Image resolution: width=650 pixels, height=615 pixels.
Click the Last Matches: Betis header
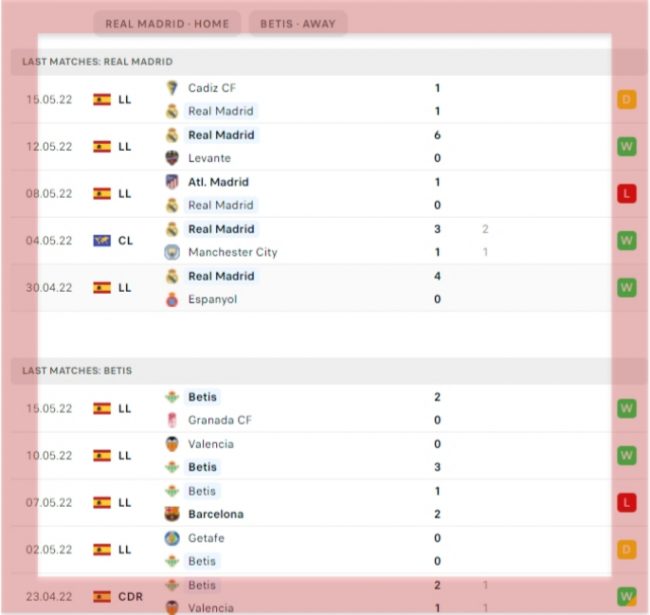[77, 371]
